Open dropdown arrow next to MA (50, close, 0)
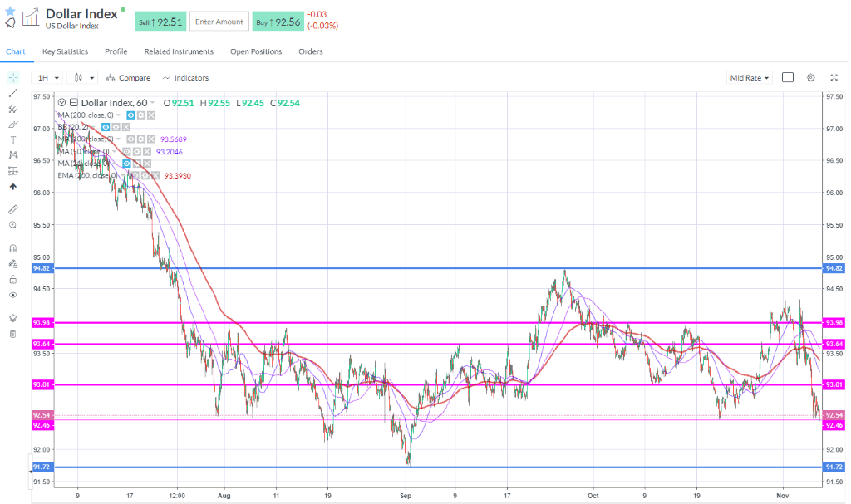 click(x=114, y=152)
